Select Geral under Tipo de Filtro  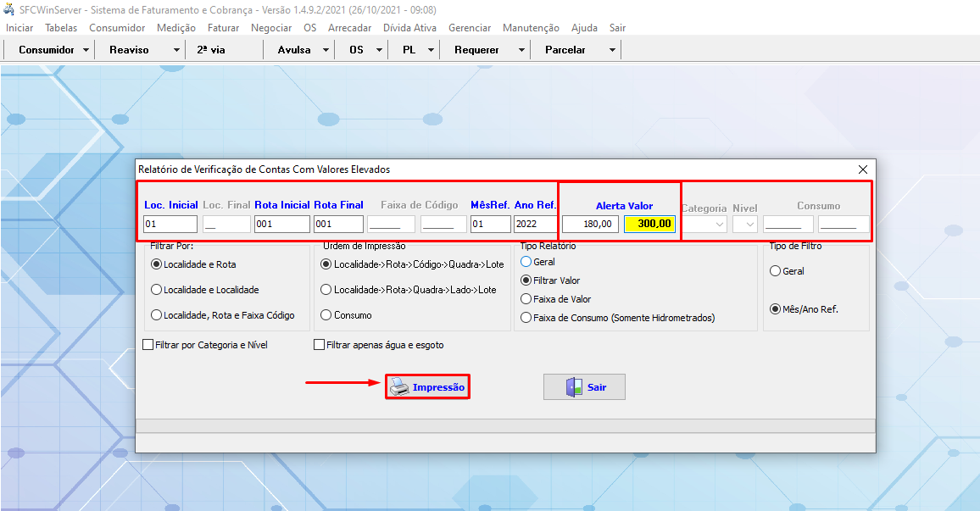point(775,271)
